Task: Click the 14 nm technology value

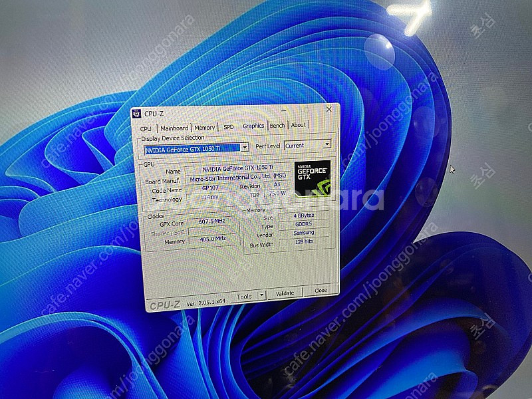Action: click(210, 197)
